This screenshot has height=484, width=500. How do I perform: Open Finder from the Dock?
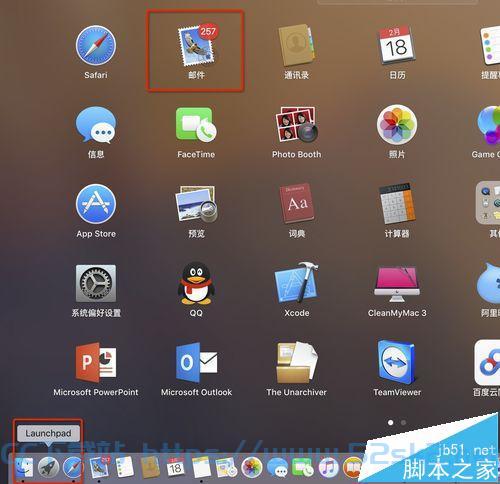(x=24, y=467)
